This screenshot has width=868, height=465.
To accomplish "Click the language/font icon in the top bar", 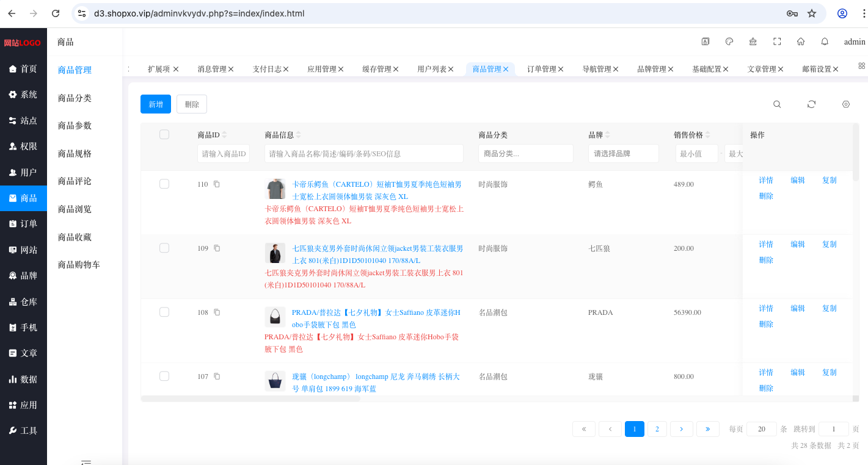I will 705,41.
